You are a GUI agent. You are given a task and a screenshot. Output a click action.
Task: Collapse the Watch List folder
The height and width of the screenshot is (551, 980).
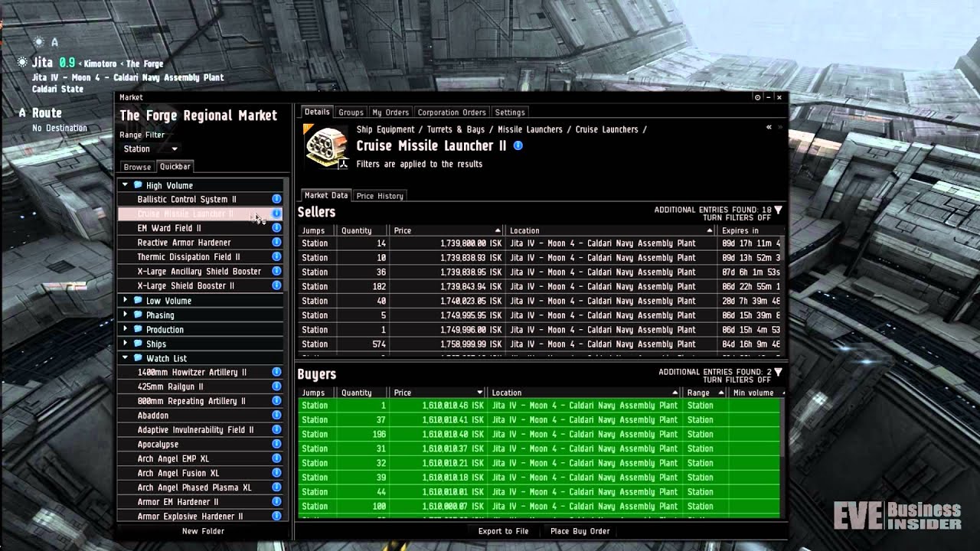(126, 358)
